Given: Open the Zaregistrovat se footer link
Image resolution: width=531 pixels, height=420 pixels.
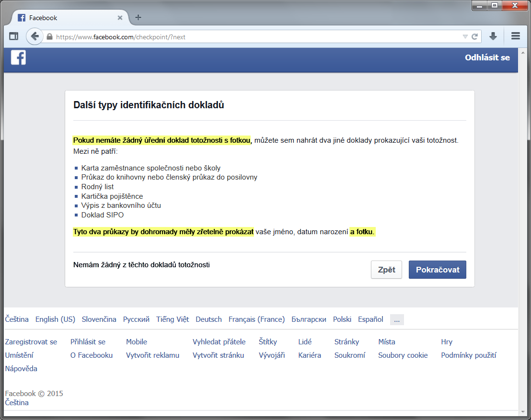Looking at the screenshot, I should [x=31, y=342].
